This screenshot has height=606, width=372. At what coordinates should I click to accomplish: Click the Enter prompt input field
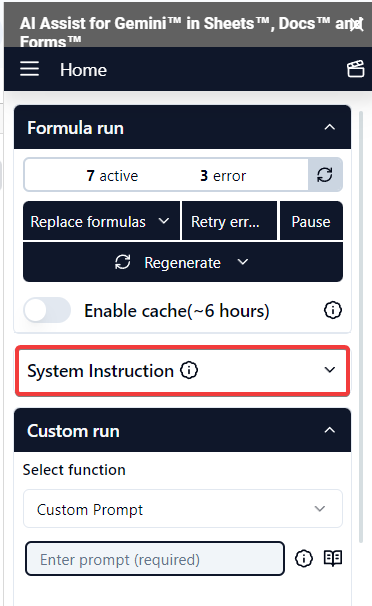click(x=155, y=559)
